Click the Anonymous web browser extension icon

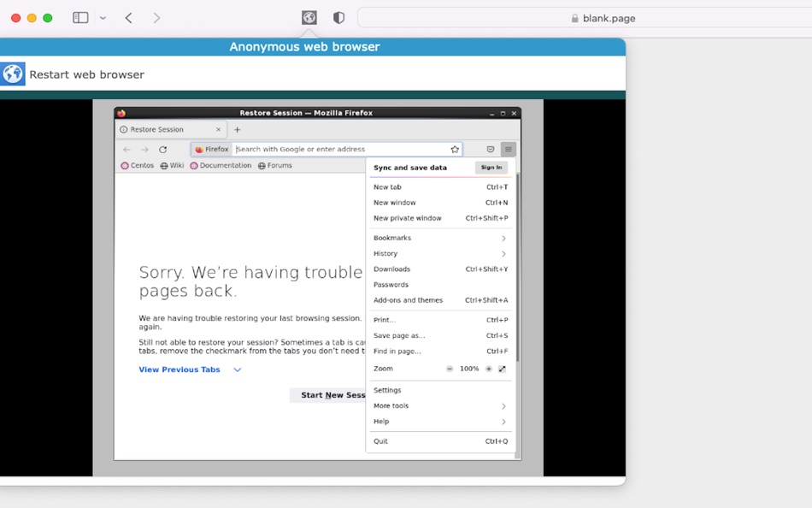(309, 18)
